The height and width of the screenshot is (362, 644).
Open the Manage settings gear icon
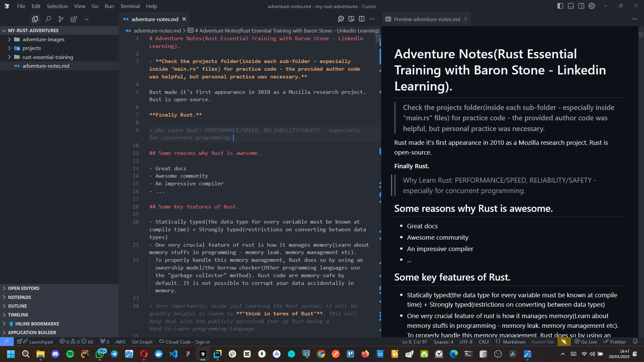coord(592,6)
